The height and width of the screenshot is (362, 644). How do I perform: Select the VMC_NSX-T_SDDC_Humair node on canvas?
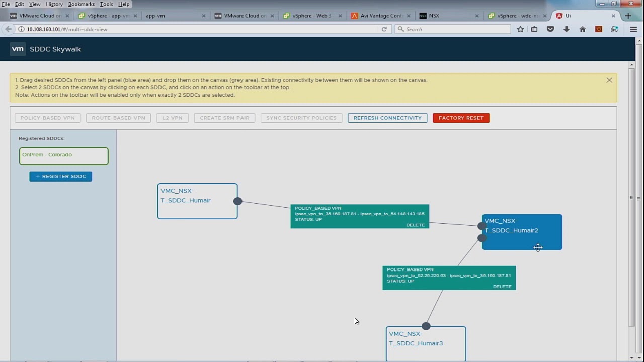197,201
